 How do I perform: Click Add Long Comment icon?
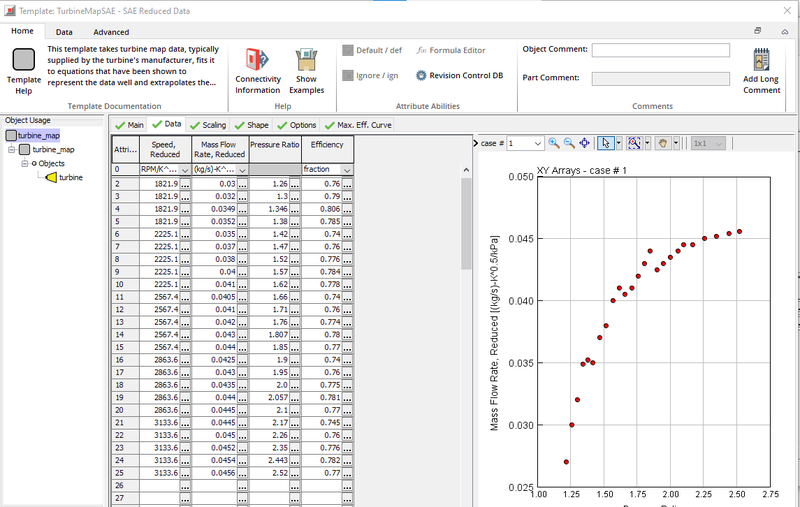click(761, 59)
